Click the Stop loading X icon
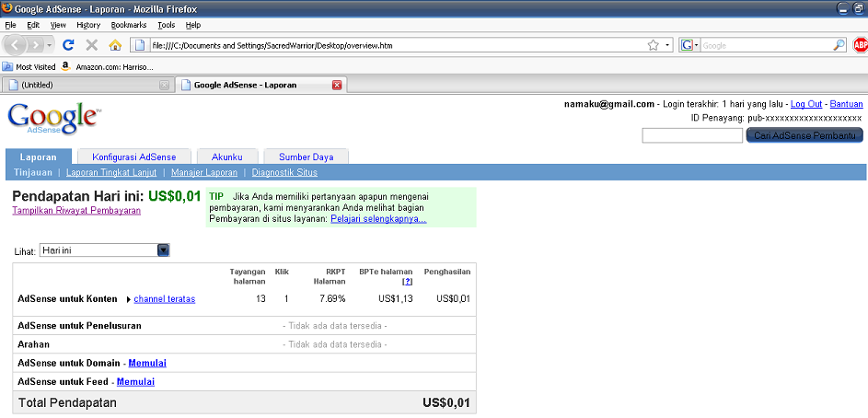Screen dimensions: 868x418 tap(92, 45)
